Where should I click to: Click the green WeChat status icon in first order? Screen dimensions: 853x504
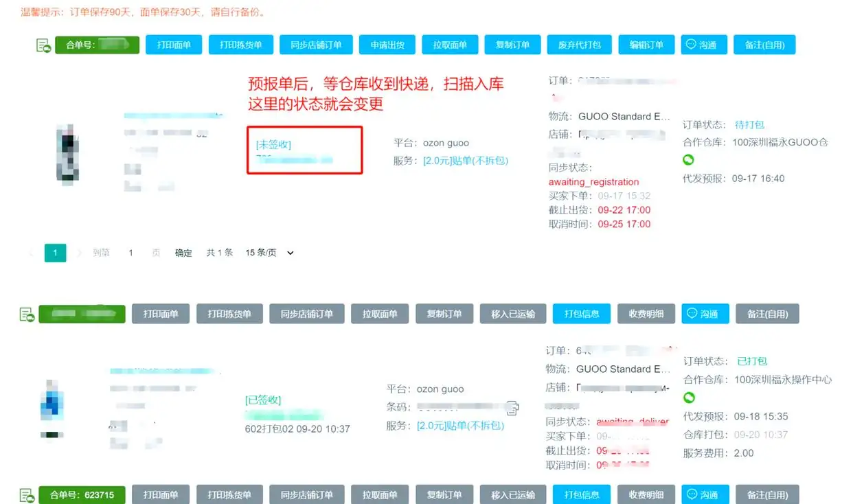coord(687,159)
